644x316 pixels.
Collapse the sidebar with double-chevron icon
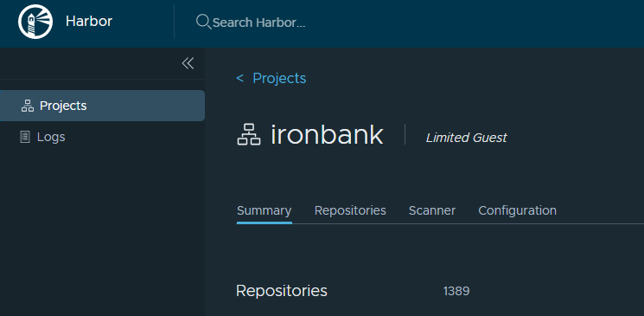click(x=188, y=63)
